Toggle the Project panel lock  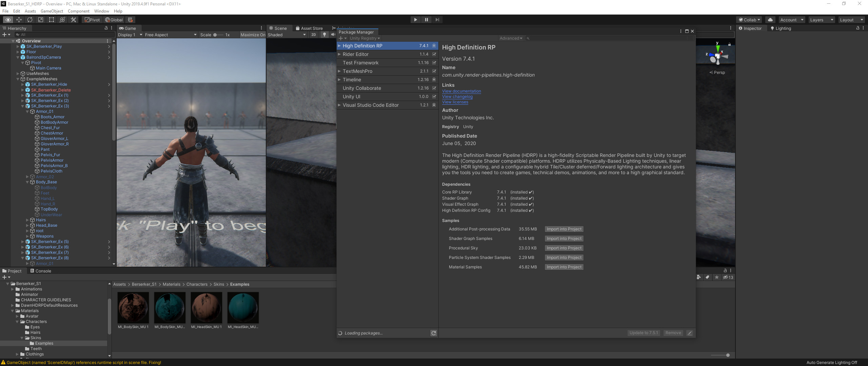click(725, 270)
